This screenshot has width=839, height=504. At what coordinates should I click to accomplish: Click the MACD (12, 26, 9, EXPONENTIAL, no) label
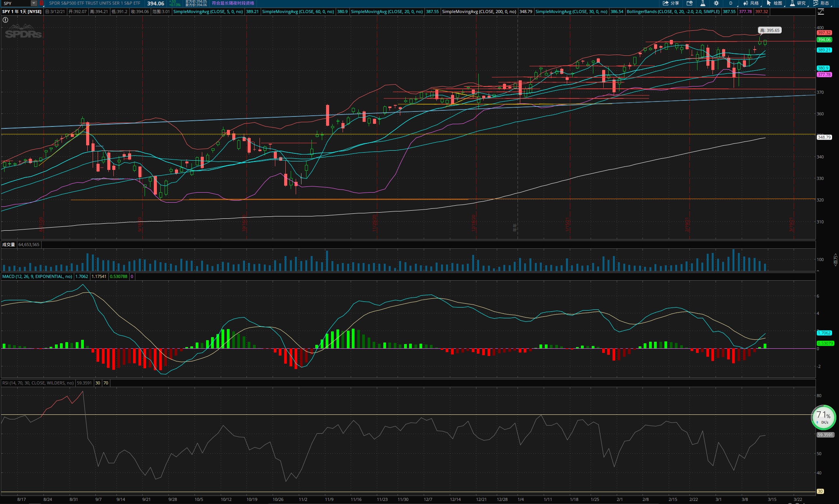point(37,276)
